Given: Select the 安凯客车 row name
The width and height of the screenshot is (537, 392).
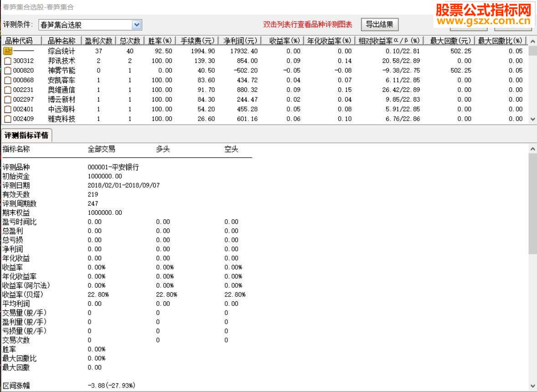Looking at the screenshot, I should pos(62,81).
